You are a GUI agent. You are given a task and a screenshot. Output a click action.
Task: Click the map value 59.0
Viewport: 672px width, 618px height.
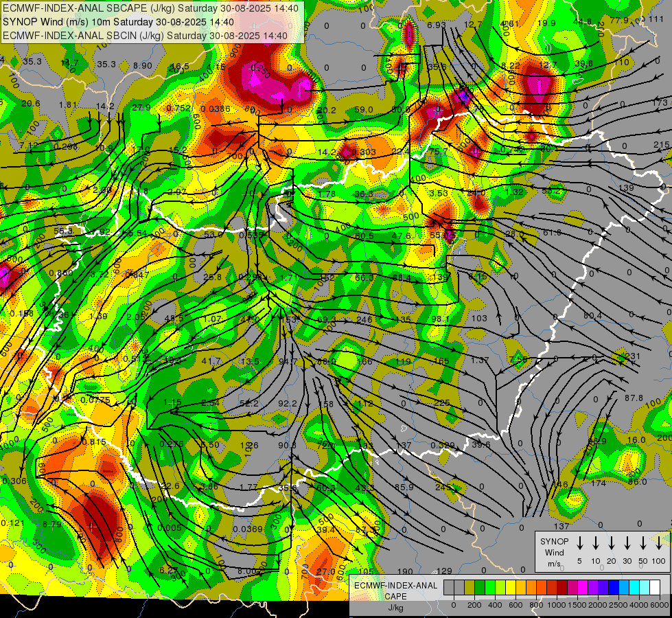pos(363,109)
